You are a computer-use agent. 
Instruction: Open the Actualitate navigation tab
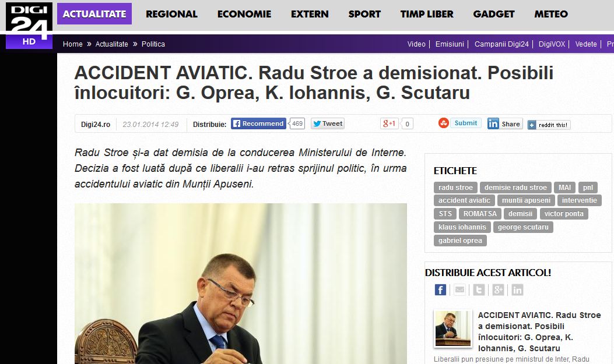[94, 14]
